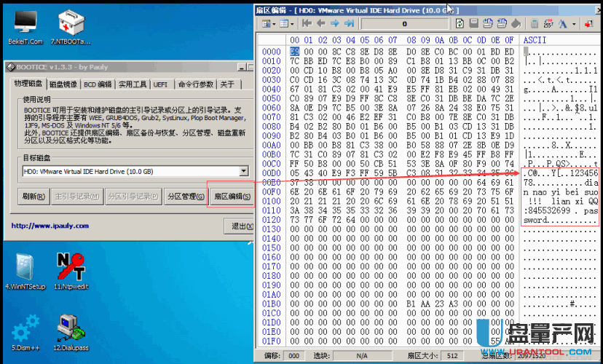
Task: Expand the dropdown arrow beside first view-mode icon
Action: pyautogui.click(x=273, y=24)
